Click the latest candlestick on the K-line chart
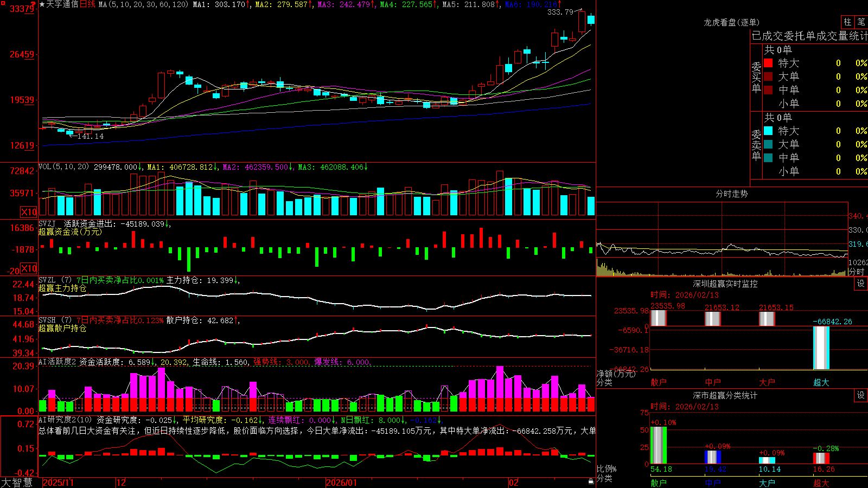Screen dimensions: 868x488 tap(591, 20)
